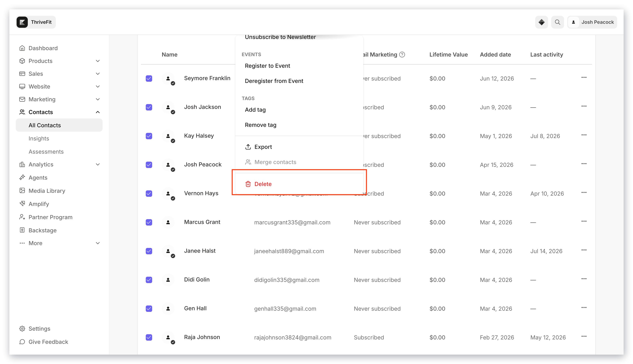Open Assessments under Contacts
The height and width of the screenshot is (364, 633).
(x=46, y=151)
